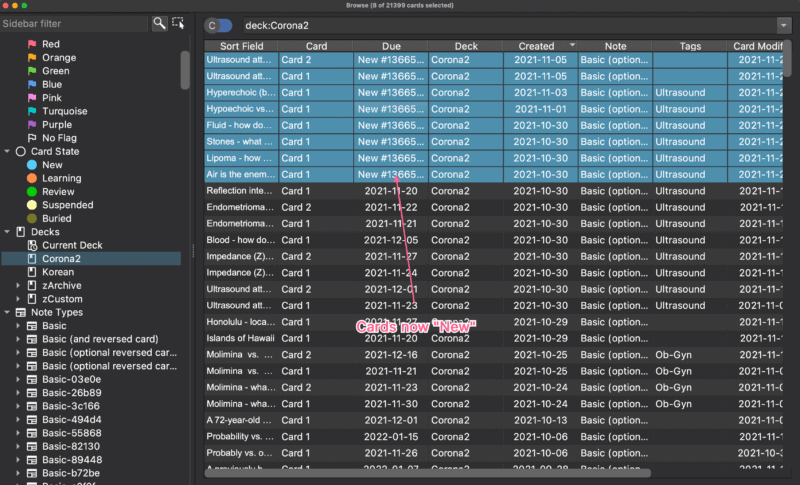Collapse the Card State section

(7, 151)
